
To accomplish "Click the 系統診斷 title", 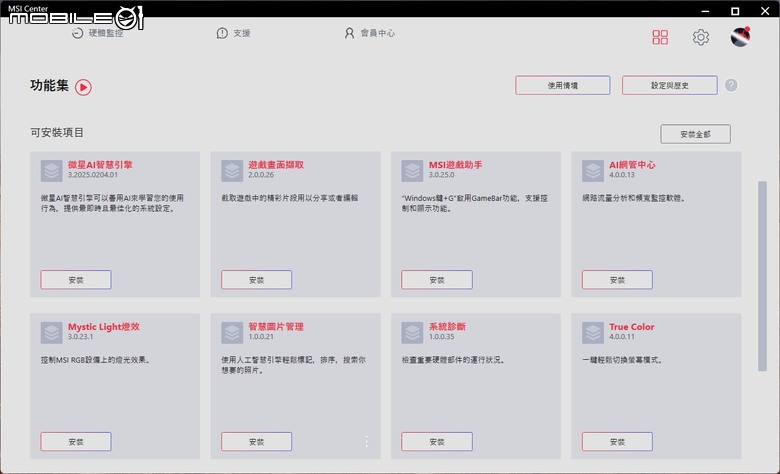I will (x=447, y=327).
